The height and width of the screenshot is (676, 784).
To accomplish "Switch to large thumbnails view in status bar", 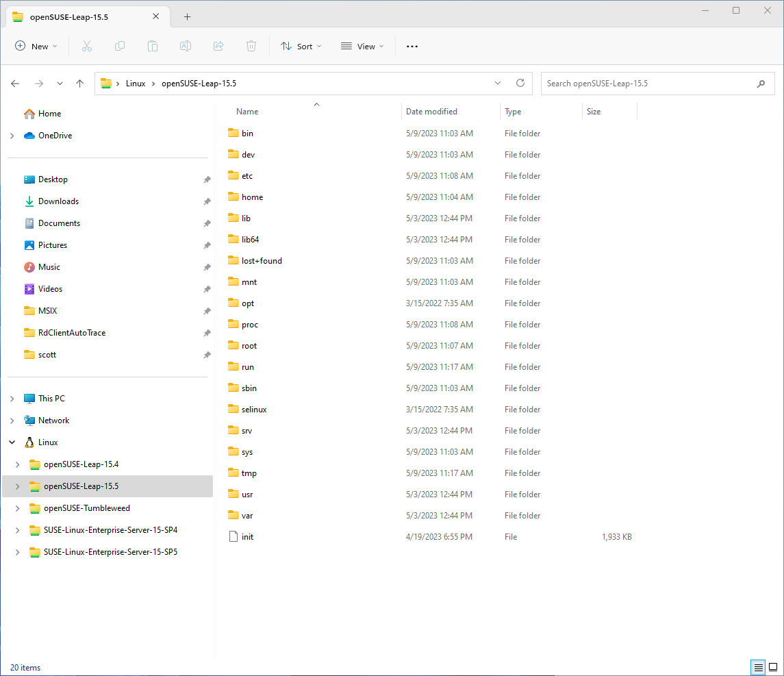I will click(773, 668).
